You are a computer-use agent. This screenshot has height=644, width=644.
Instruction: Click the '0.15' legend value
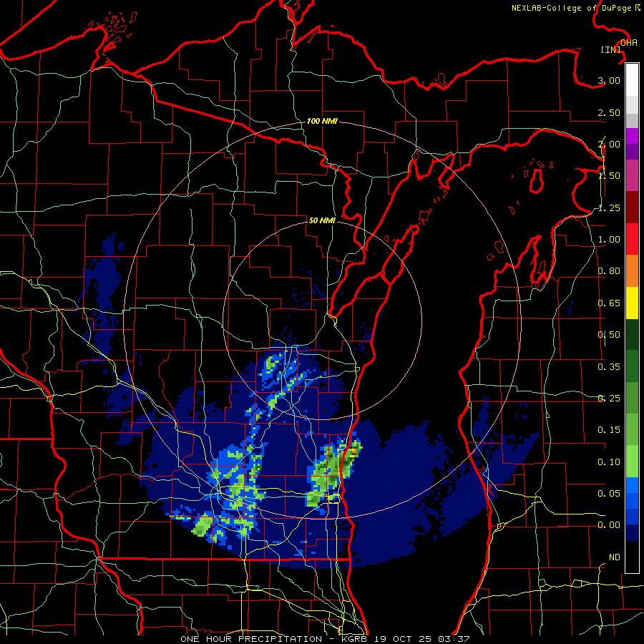click(x=609, y=430)
